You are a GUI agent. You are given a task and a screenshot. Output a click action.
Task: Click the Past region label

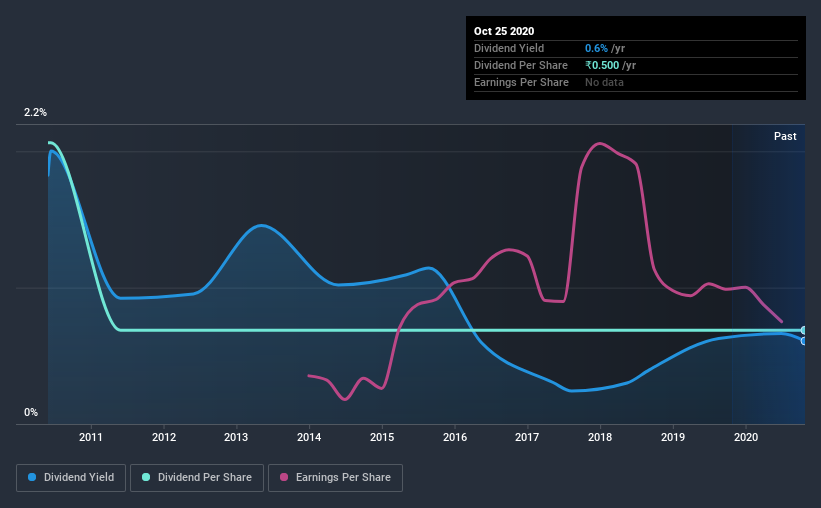pos(785,136)
